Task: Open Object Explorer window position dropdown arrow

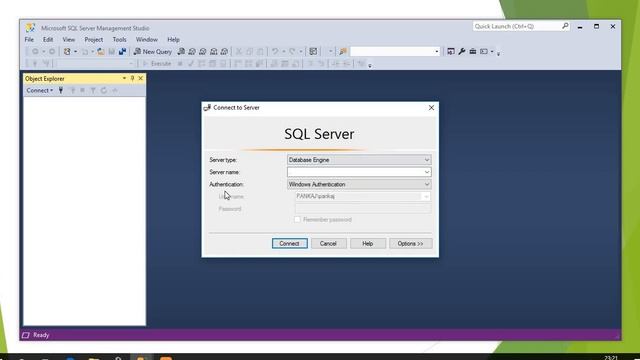Action: 124,78
